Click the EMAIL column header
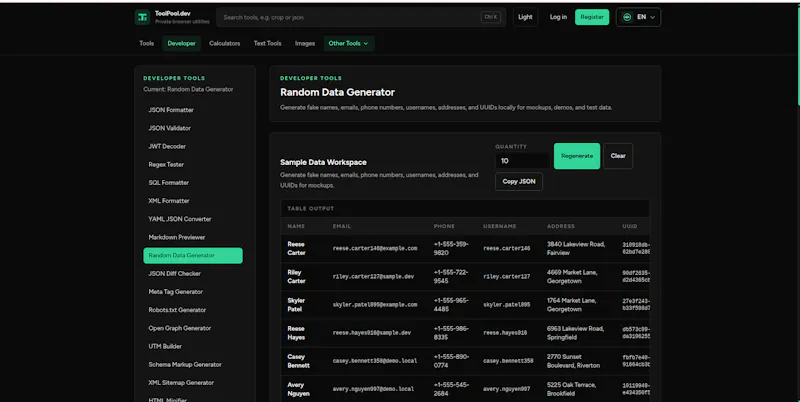Image resolution: width=800 pixels, height=402 pixels. pyautogui.click(x=342, y=226)
